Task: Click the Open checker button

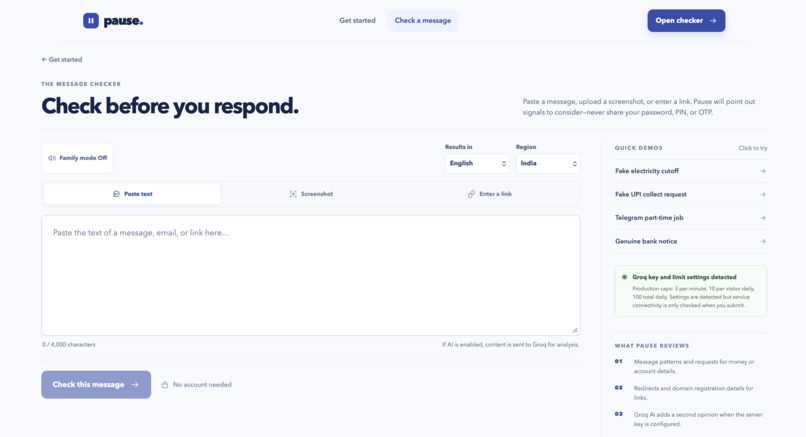Action: [686, 21]
